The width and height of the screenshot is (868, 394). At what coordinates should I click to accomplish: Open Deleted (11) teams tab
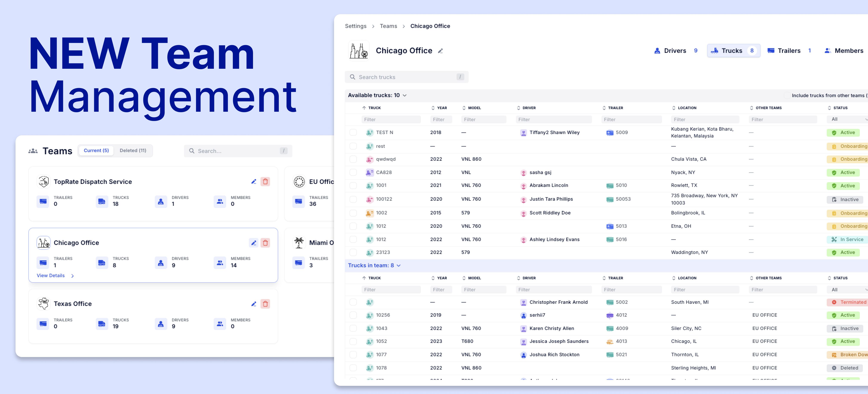coord(133,151)
